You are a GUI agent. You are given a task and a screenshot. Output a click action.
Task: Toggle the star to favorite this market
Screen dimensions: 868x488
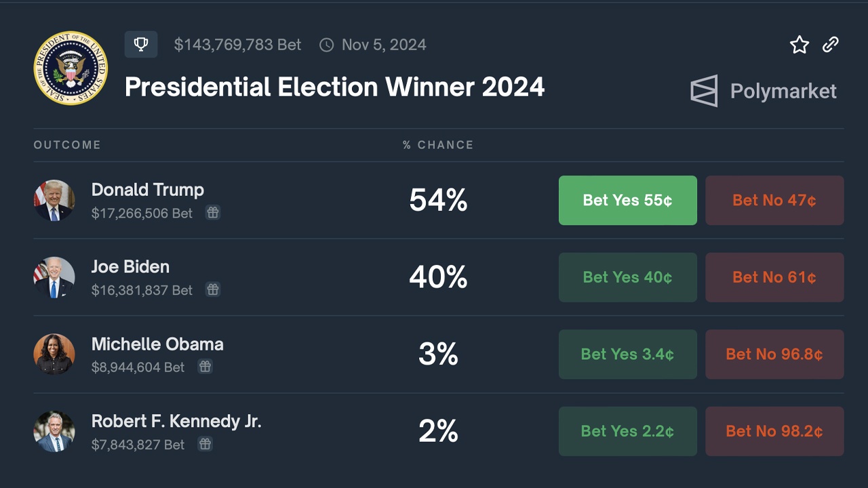pyautogui.click(x=800, y=44)
